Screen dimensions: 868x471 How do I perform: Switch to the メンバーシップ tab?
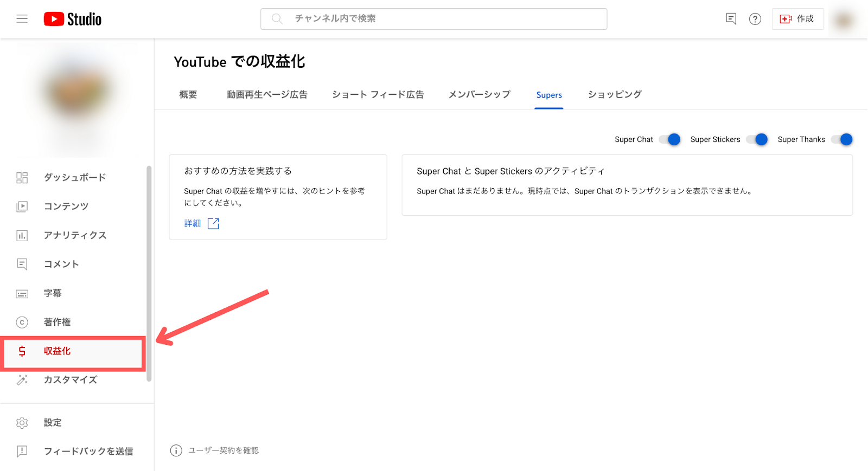coord(480,95)
